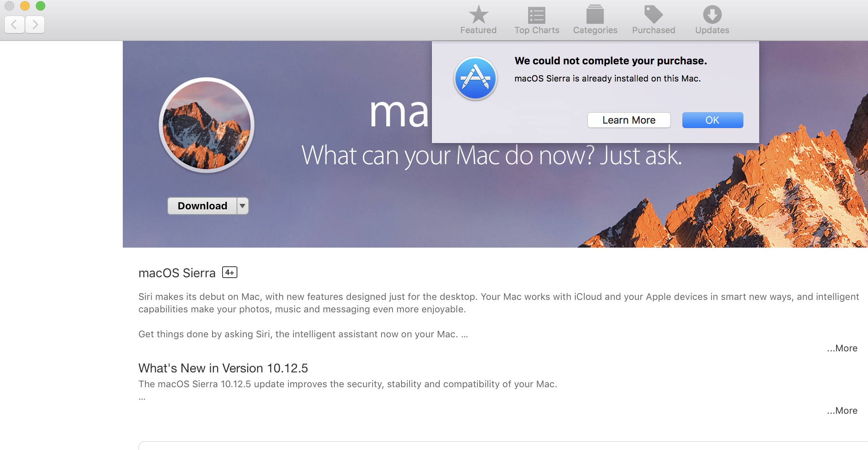Viewport: 868px width, 450px height.
Task: Click the "Siri makes its debut on Mac" paragraph
Action: pos(499,303)
